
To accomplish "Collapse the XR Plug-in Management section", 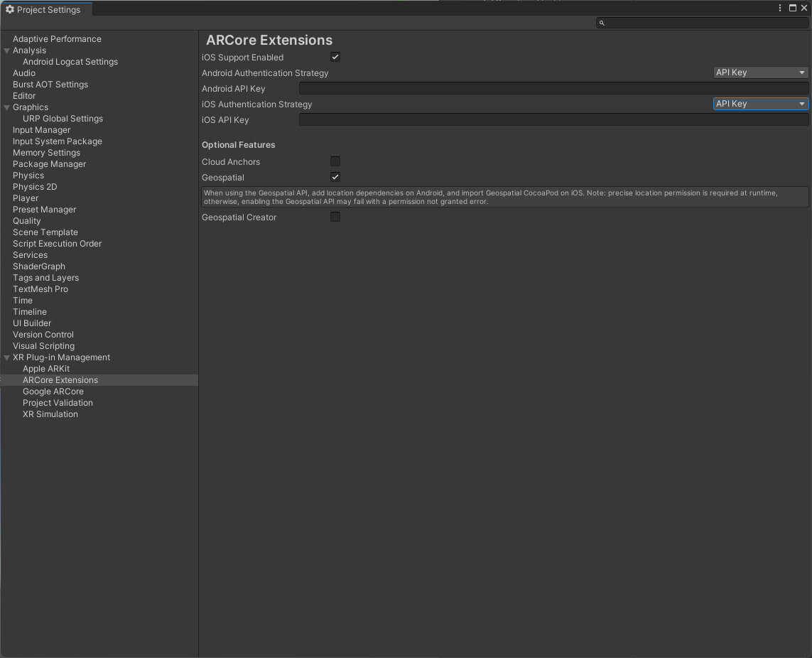I will 6,358.
